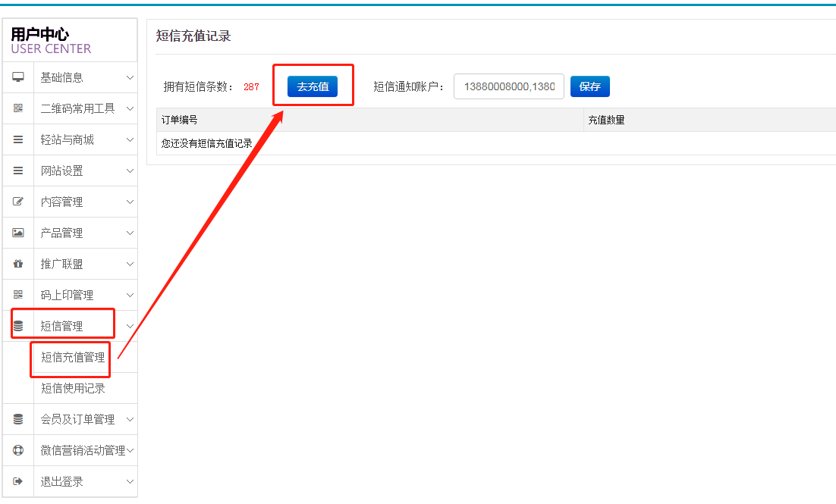Click the 保存 button
The image size is (836, 504).
coord(589,86)
